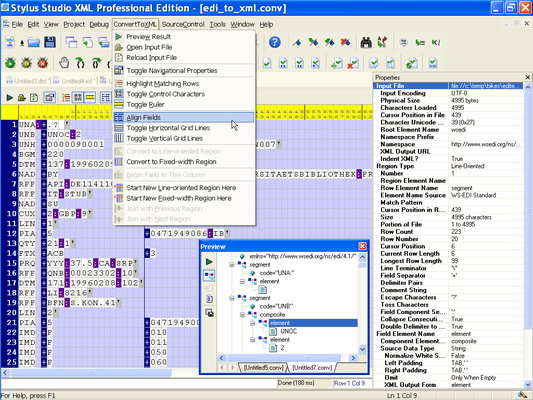Collapse element node above value 2

point(253,340)
